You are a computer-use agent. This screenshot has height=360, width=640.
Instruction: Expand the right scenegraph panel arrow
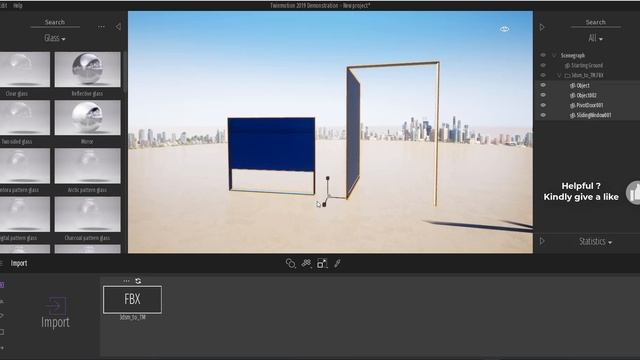[542, 27]
